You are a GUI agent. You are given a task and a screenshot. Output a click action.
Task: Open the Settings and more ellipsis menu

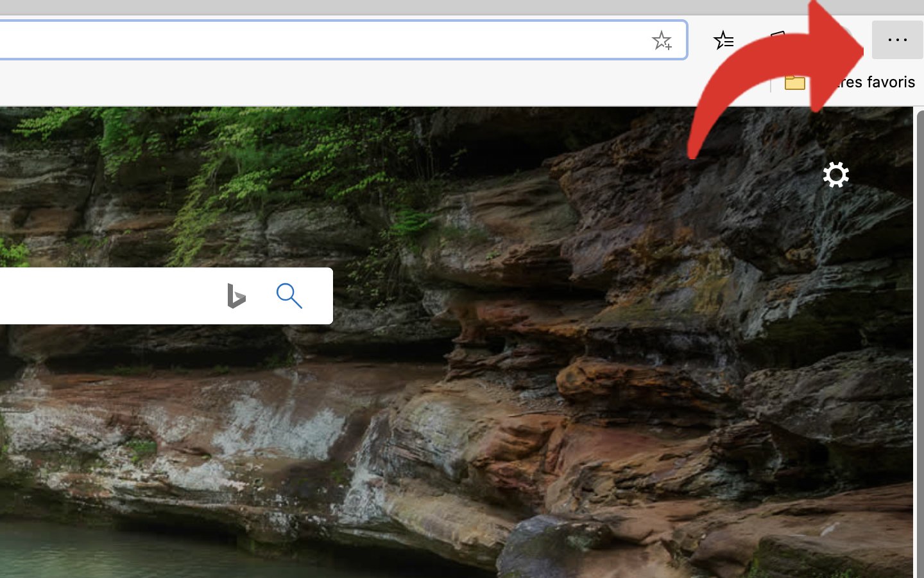point(897,40)
